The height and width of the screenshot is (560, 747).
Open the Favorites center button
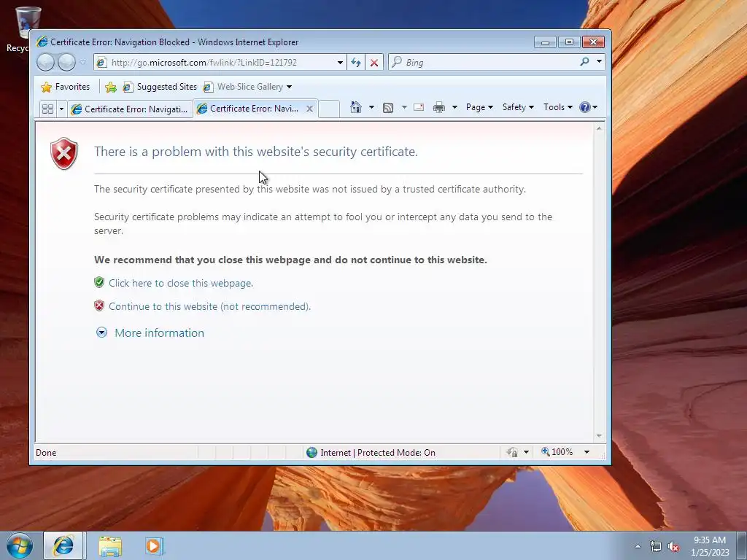pos(65,87)
